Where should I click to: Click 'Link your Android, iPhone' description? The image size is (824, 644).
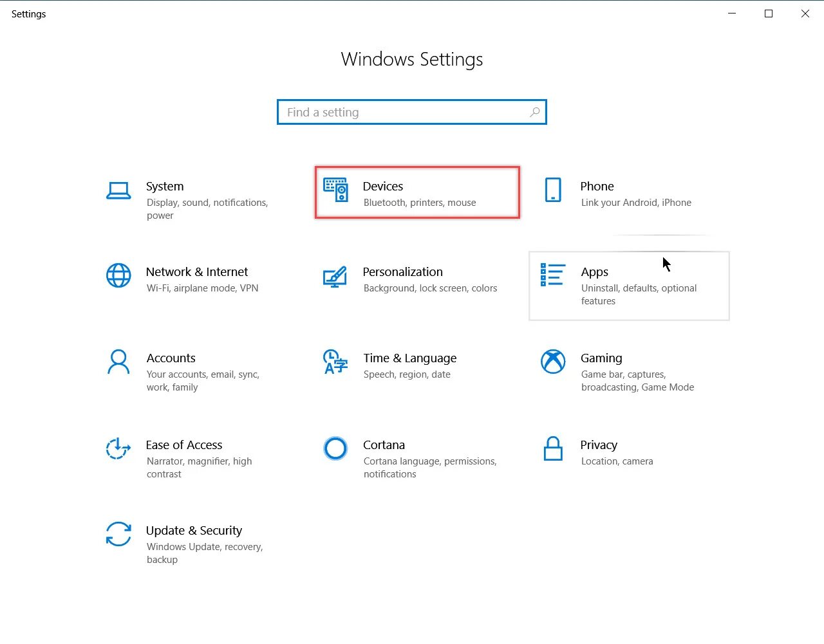636,203
